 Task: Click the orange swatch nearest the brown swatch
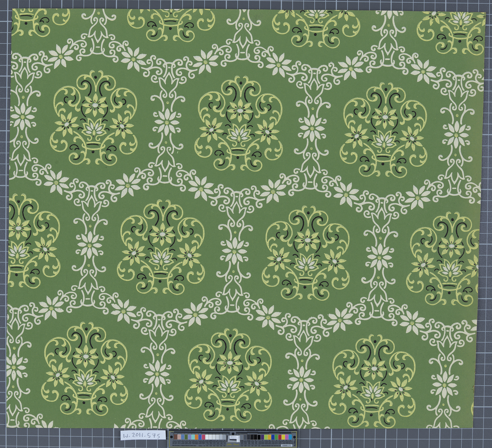tap(196, 437)
